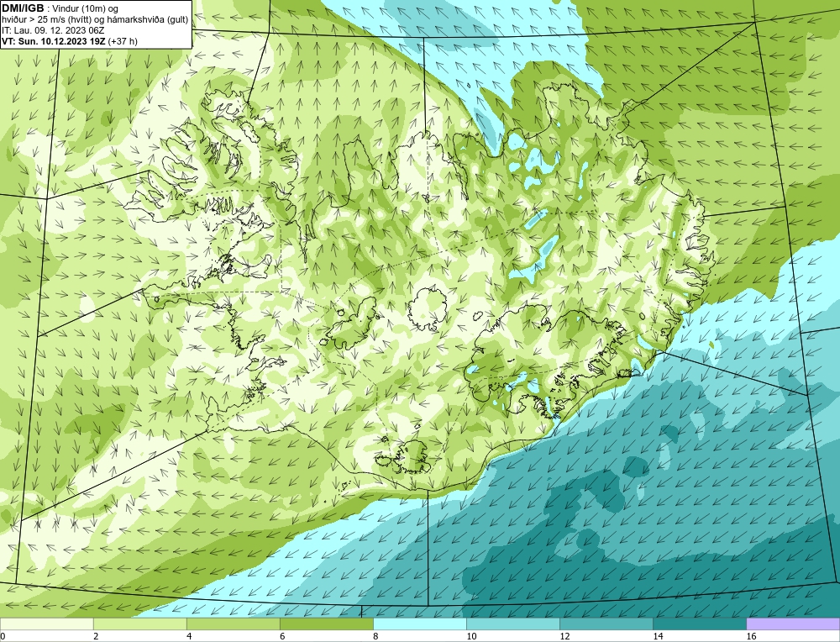Click the 8–10 m/s pale cyan swatch

point(420,624)
